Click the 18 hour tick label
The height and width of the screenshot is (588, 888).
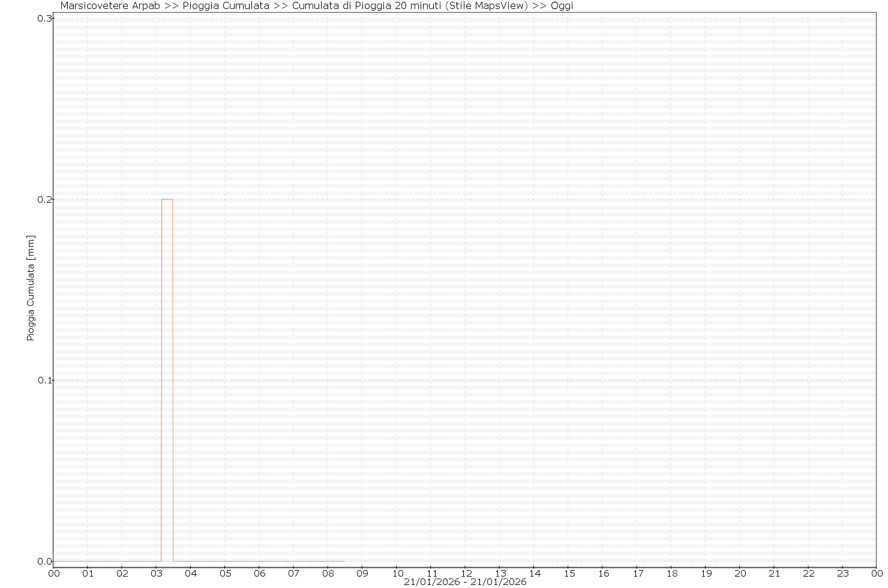(x=671, y=573)
